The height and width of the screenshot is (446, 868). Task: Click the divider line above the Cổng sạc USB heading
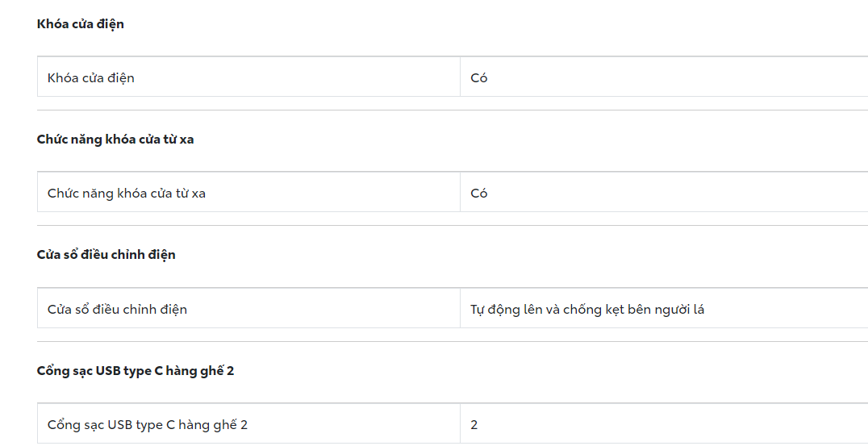[x=452, y=342]
